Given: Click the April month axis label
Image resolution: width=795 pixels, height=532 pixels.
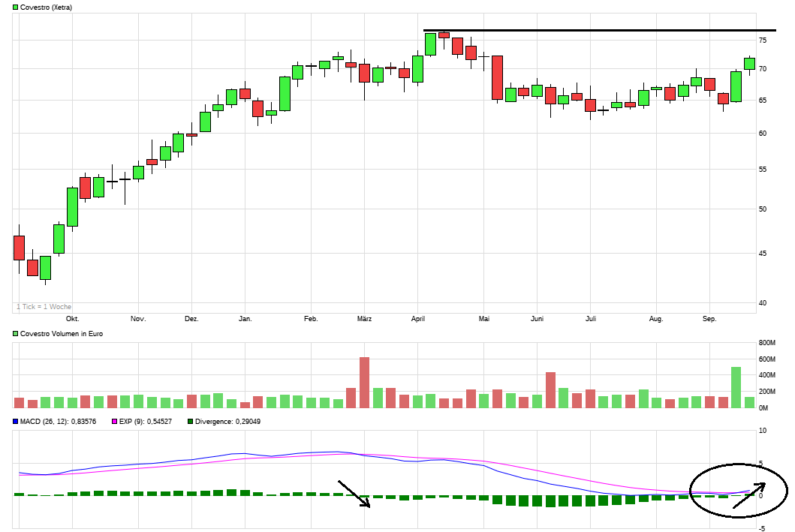Looking at the screenshot, I should click(x=418, y=319).
